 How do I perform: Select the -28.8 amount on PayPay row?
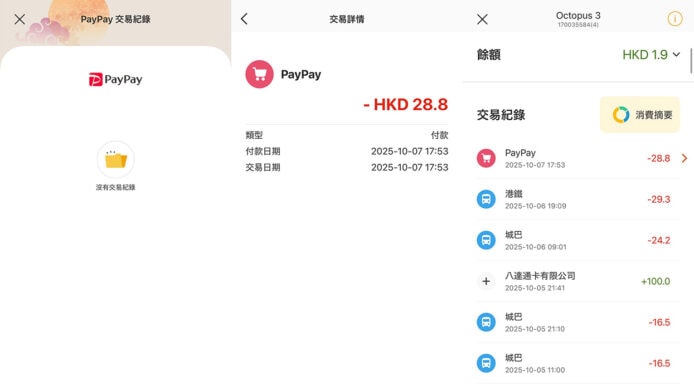click(x=659, y=158)
